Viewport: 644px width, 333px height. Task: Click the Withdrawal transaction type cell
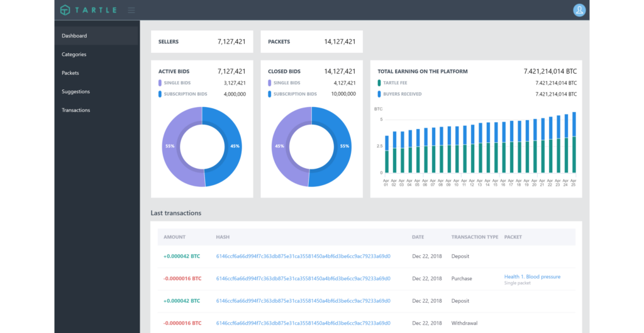[465, 323]
